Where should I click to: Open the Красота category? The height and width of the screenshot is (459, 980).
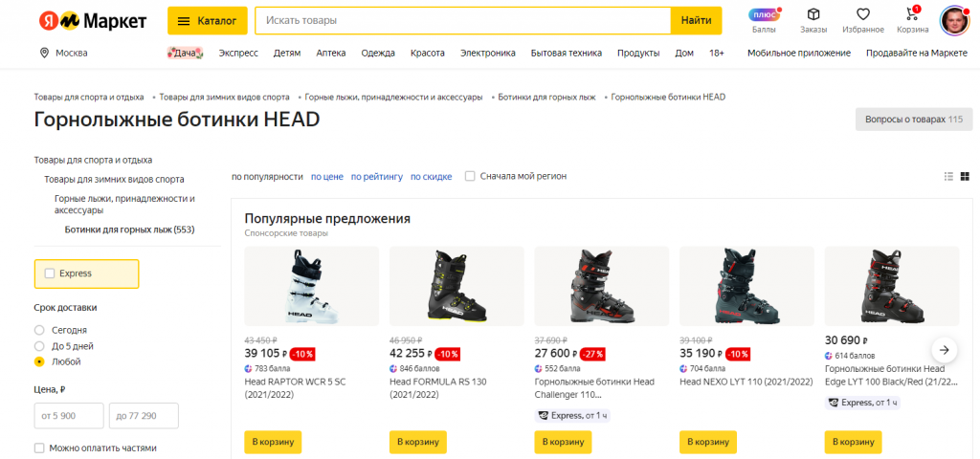click(428, 54)
